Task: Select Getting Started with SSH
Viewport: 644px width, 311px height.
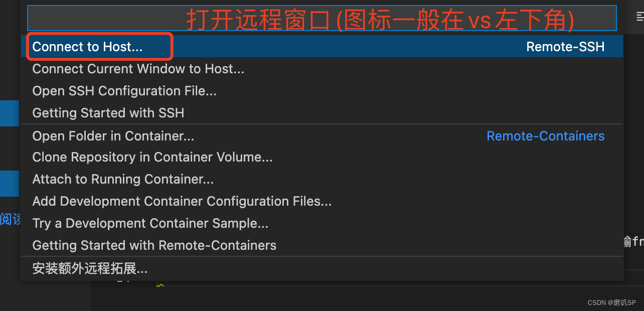Action: click(x=108, y=113)
